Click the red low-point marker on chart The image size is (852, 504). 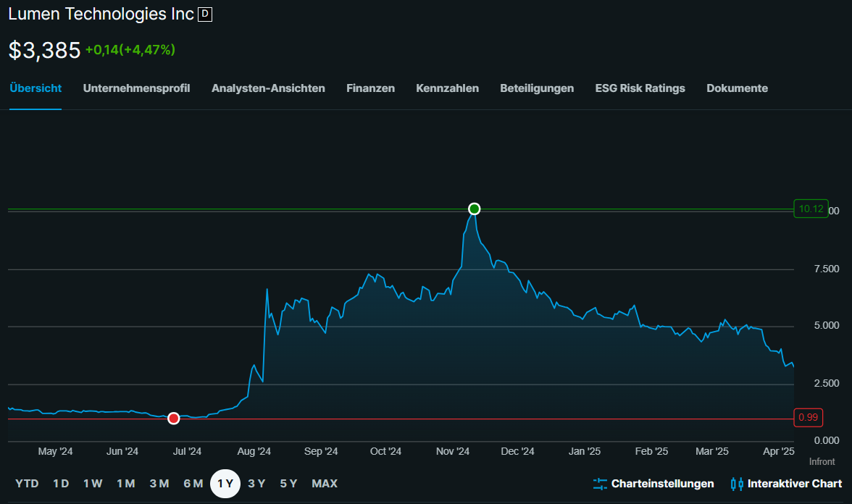[173, 419]
